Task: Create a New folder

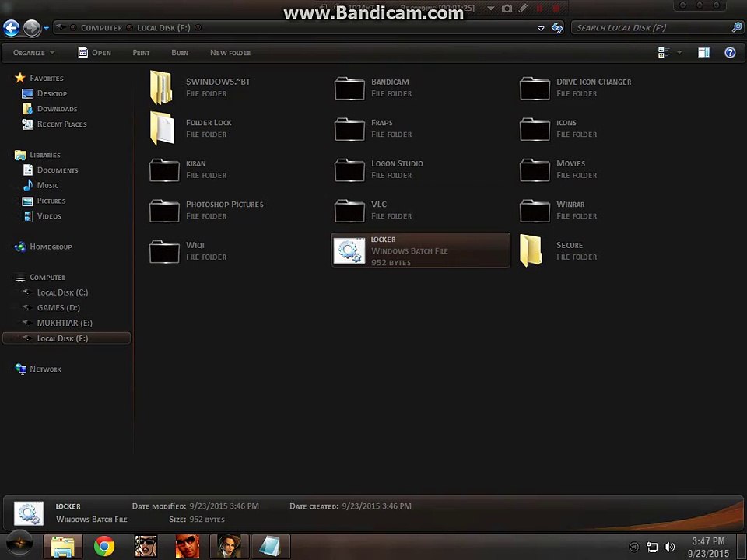Action: click(x=230, y=53)
